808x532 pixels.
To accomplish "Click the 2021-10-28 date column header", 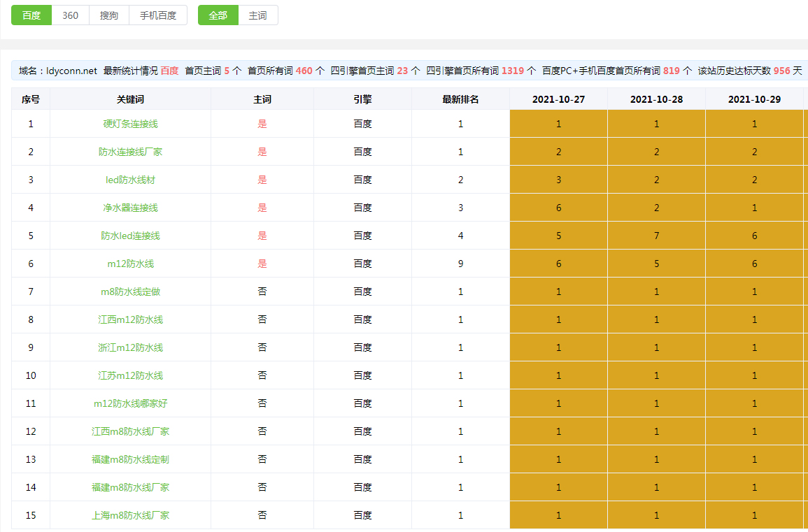I will pyautogui.click(x=656, y=99).
